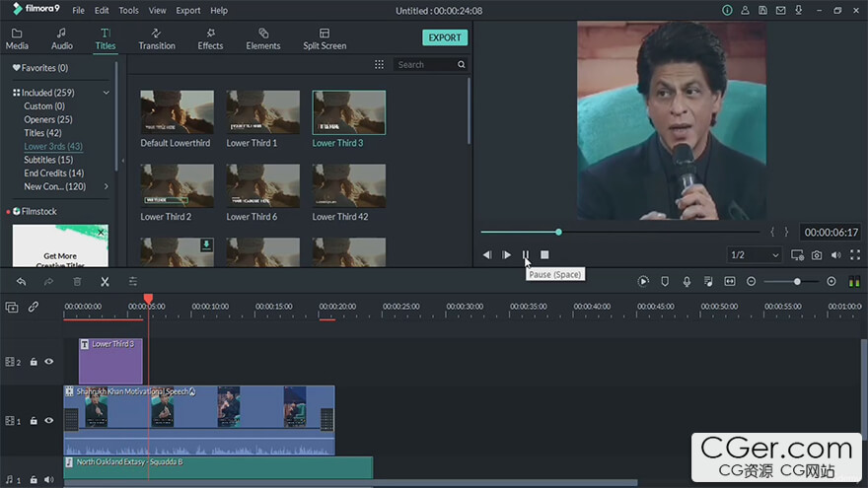This screenshot has width=868, height=488.
Task: Close the Get More Creative Titles ad
Action: point(101,233)
